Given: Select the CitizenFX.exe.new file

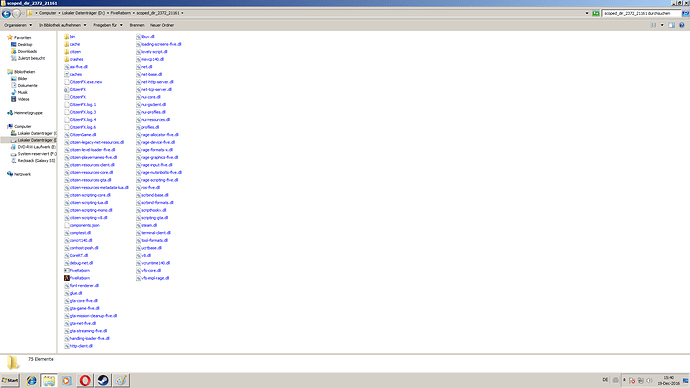Looking at the screenshot, I should 83,82.
